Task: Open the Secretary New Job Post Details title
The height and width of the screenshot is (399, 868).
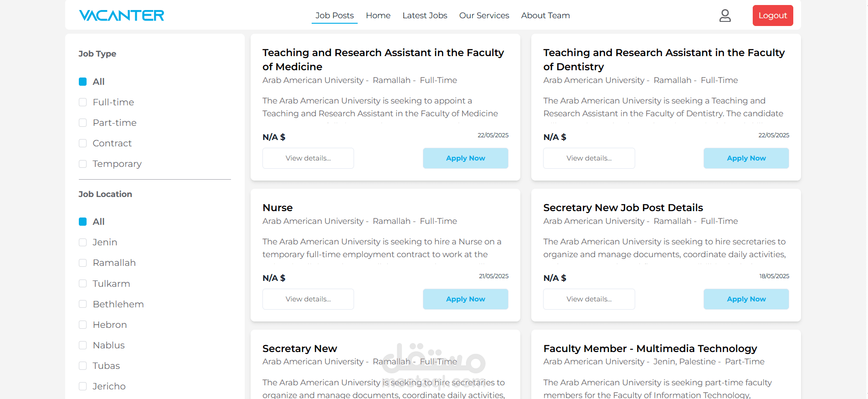Action: [623, 208]
